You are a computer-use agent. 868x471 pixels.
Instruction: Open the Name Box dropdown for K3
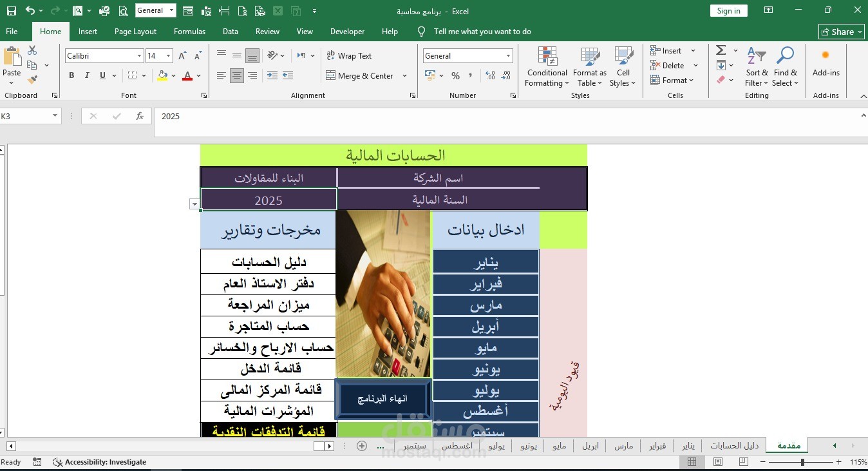[x=55, y=117]
